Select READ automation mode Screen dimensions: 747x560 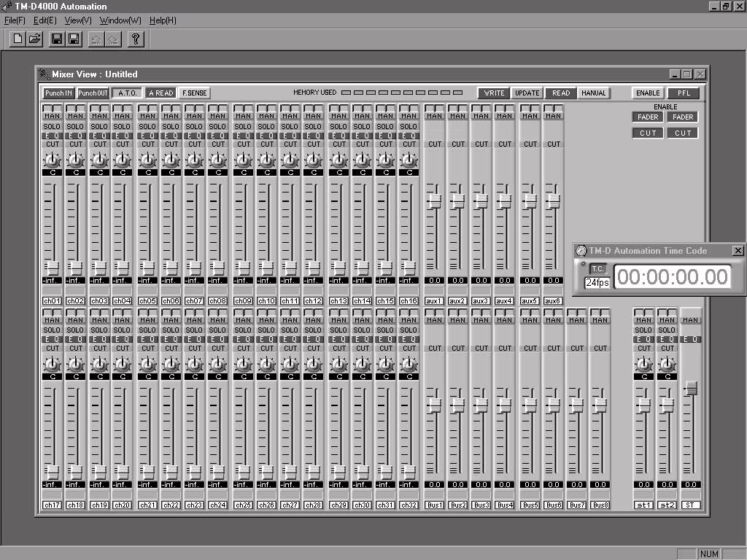561,93
